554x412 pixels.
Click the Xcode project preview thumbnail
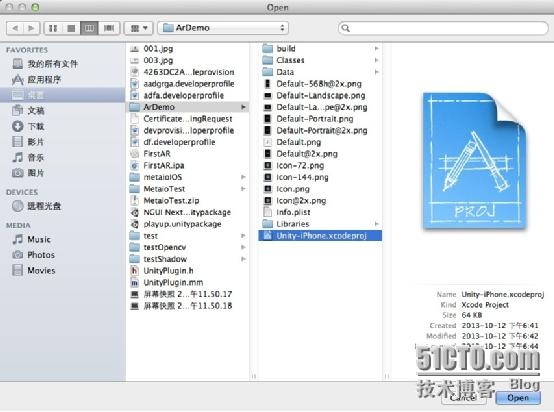pyautogui.click(x=475, y=161)
